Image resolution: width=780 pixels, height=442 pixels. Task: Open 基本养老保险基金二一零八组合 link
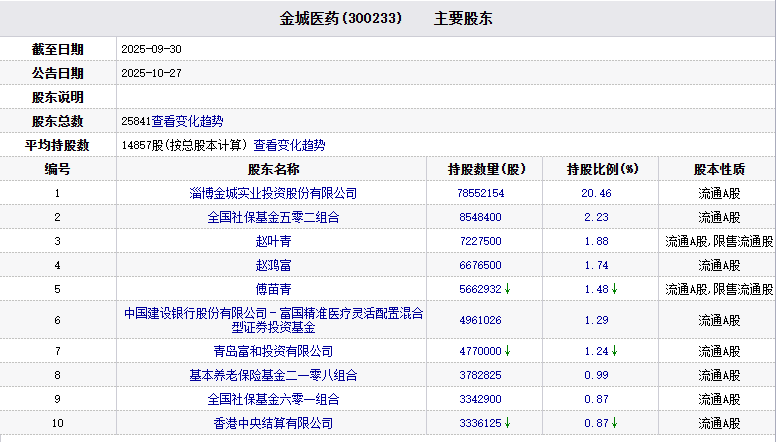point(273,375)
